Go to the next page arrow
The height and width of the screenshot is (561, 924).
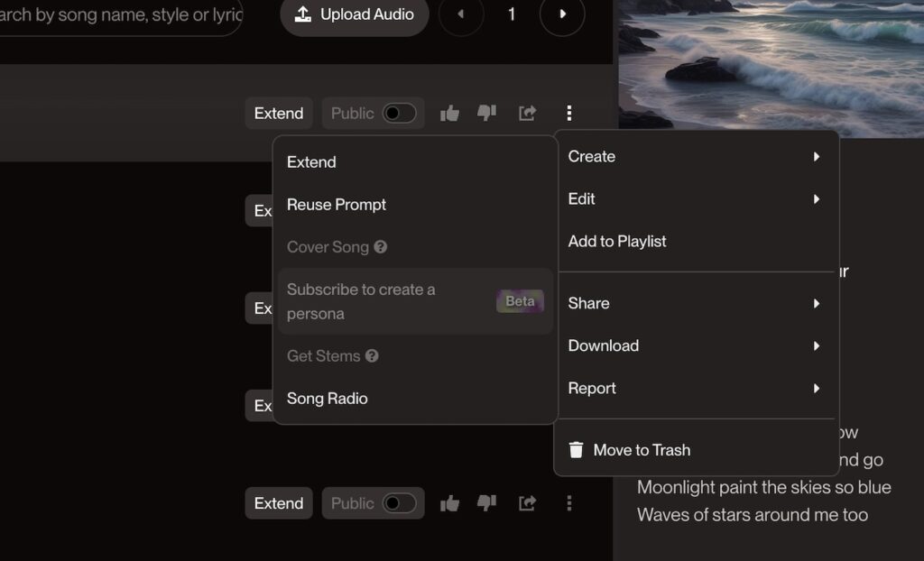(562, 14)
